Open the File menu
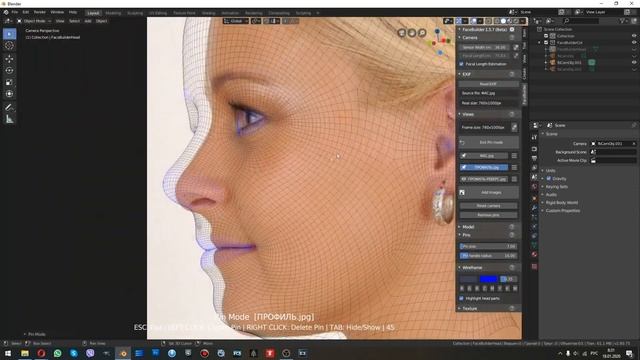640x360 pixels. coord(15,12)
